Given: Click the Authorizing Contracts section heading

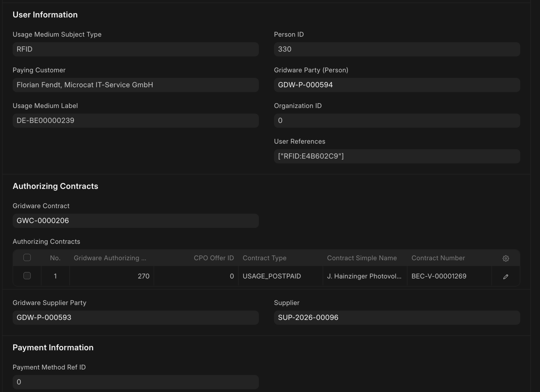Looking at the screenshot, I should tap(55, 186).
